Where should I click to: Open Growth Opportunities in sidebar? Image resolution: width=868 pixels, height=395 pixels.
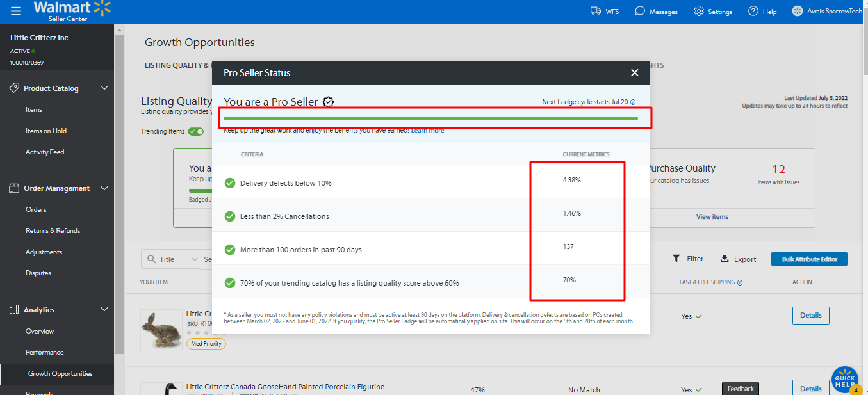click(x=60, y=373)
